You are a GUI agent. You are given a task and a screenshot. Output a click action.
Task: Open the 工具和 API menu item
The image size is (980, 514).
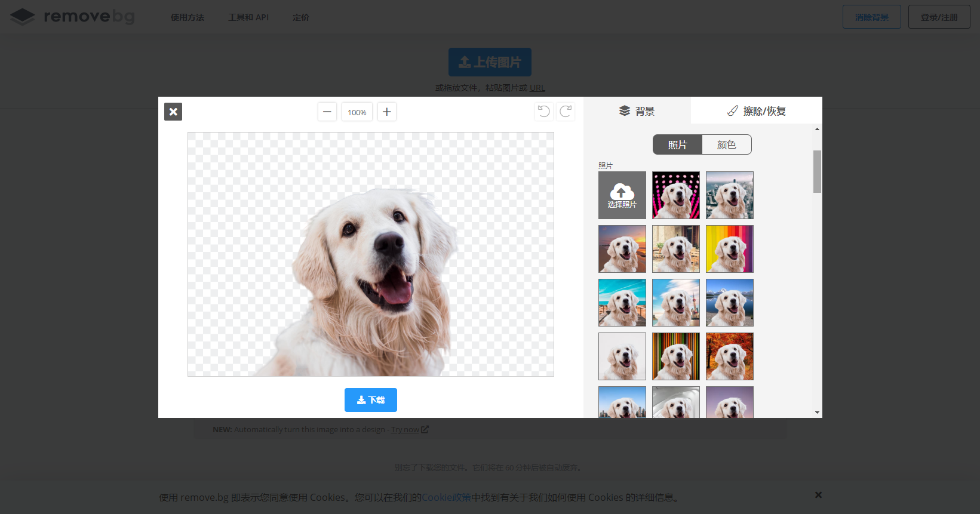248,17
